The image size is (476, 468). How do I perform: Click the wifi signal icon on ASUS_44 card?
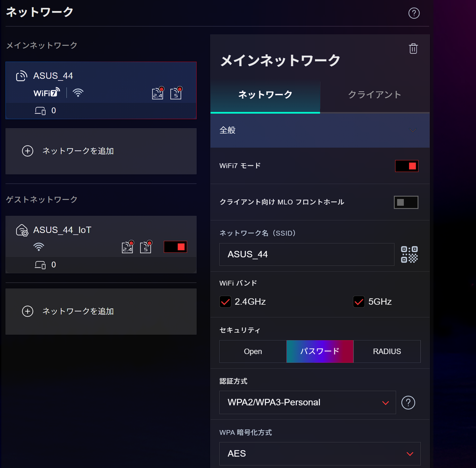pos(78,93)
